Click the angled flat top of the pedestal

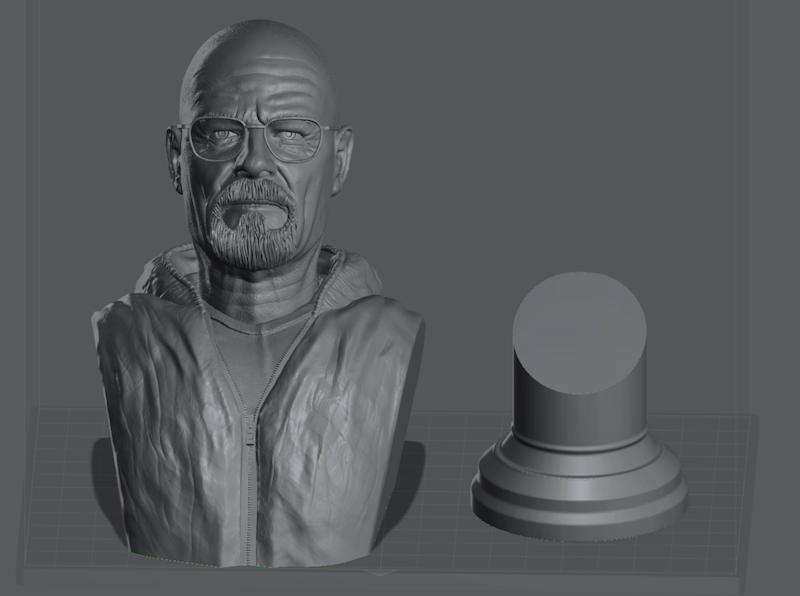(578, 332)
